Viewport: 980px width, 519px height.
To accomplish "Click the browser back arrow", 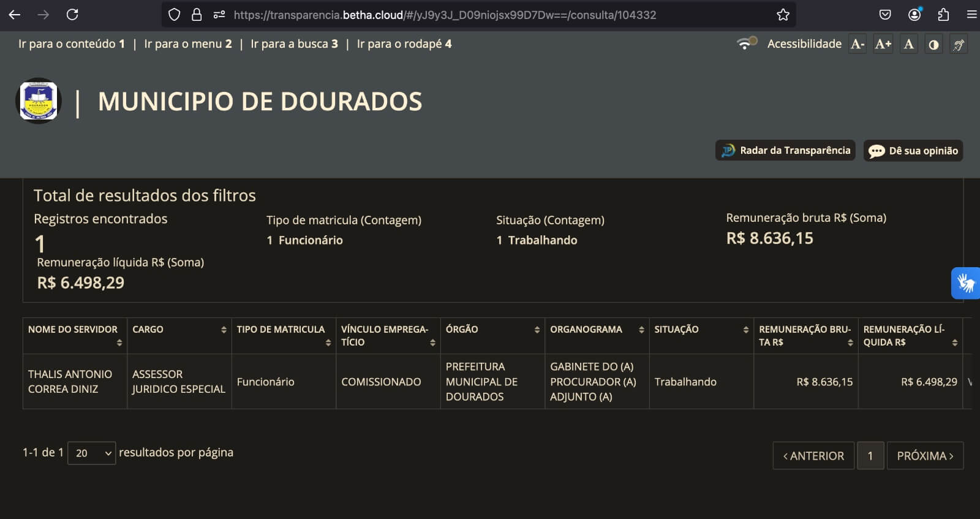I will tap(15, 15).
